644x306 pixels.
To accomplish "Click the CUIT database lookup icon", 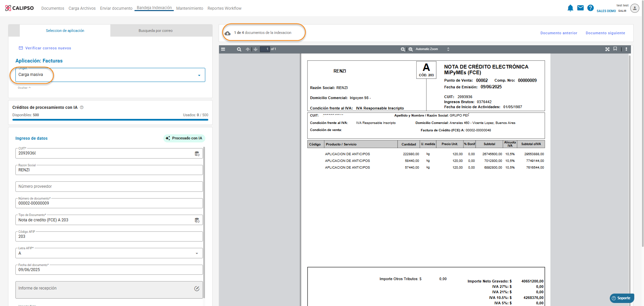I will tap(197, 154).
